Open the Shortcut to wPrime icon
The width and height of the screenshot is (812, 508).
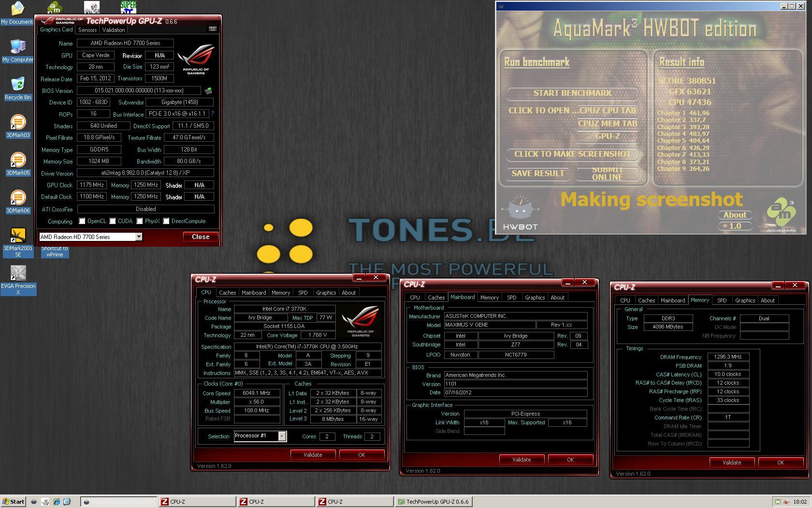55,251
